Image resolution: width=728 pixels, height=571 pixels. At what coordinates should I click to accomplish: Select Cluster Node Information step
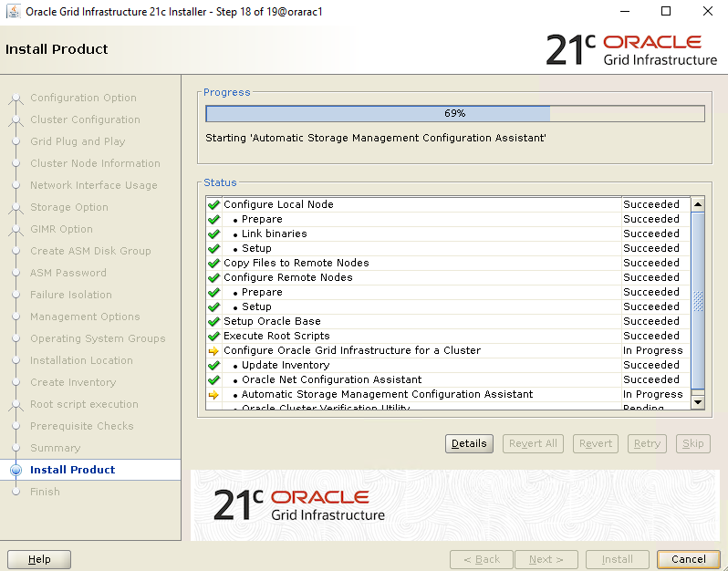coord(95,163)
